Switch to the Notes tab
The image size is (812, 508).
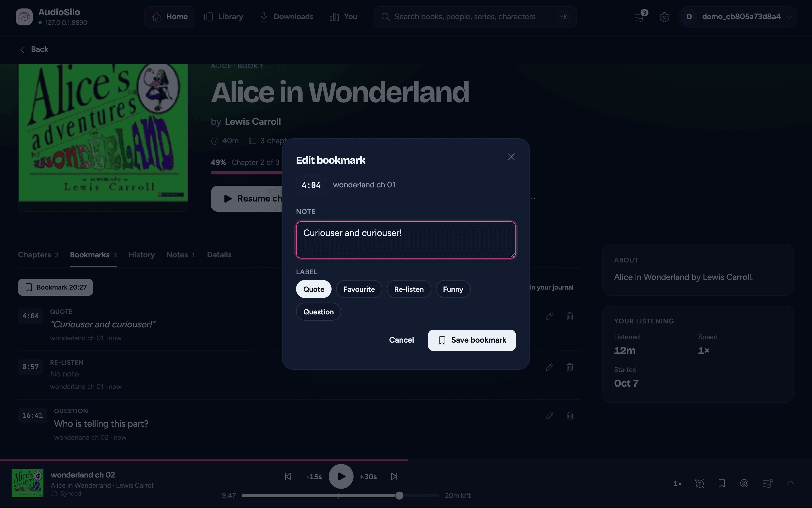point(180,255)
